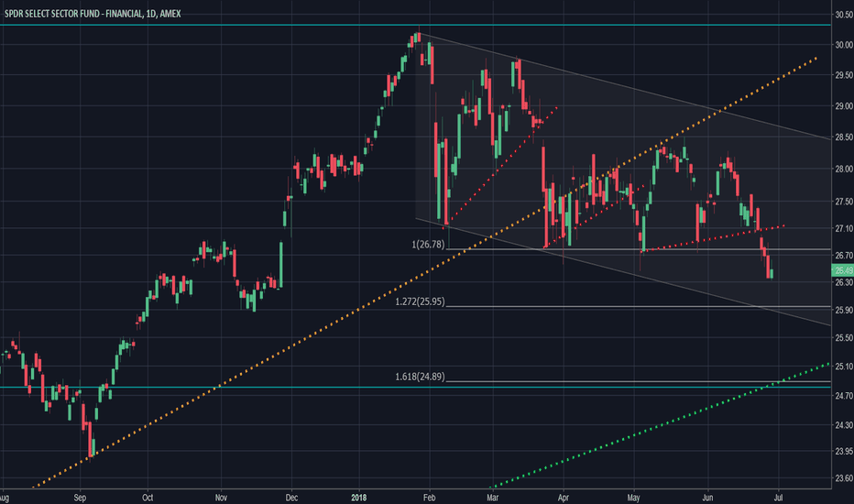Click the Jul label on time axis
The image size is (854, 504).
click(x=778, y=498)
